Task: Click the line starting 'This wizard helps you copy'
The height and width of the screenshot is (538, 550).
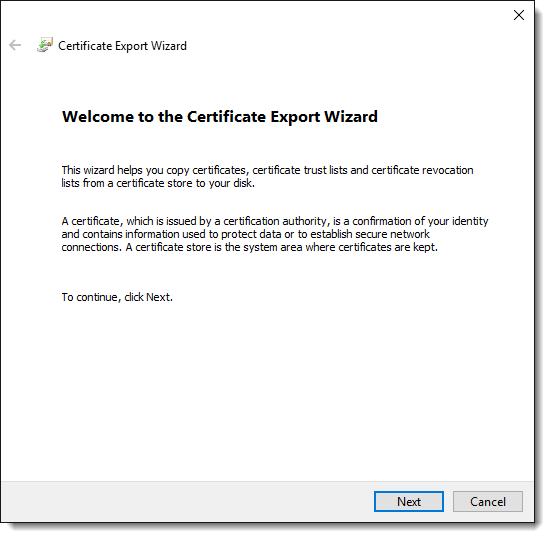Action: 268,170
